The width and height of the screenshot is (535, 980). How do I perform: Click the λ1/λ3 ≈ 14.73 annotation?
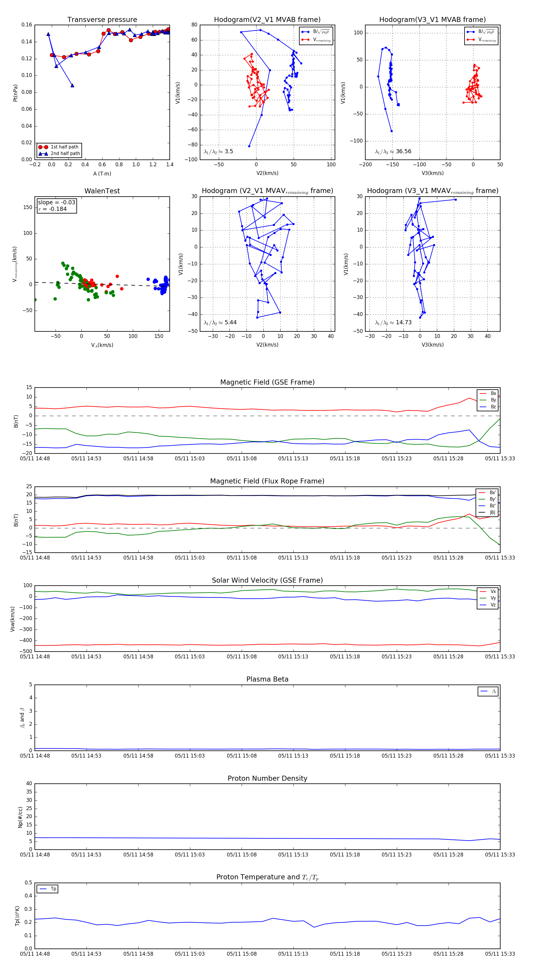click(x=393, y=323)
